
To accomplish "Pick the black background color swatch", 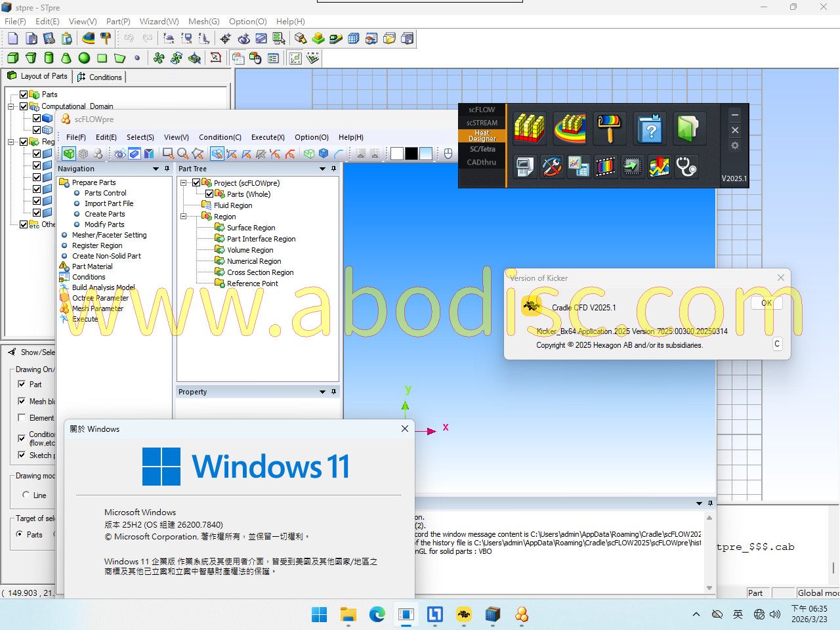I will [x=411, y=154].
